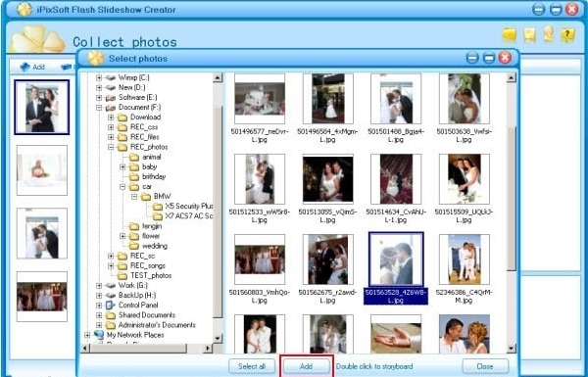The height and width of the screenshot is (377, 588).
Task: Open the help question mark icon
Action: tap(567, 35)
